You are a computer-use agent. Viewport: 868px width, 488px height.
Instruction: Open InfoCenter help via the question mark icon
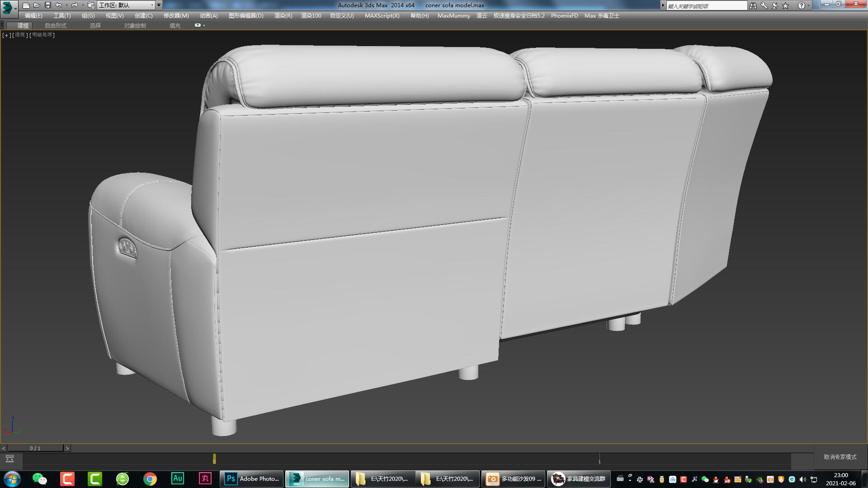coord(802,5)
